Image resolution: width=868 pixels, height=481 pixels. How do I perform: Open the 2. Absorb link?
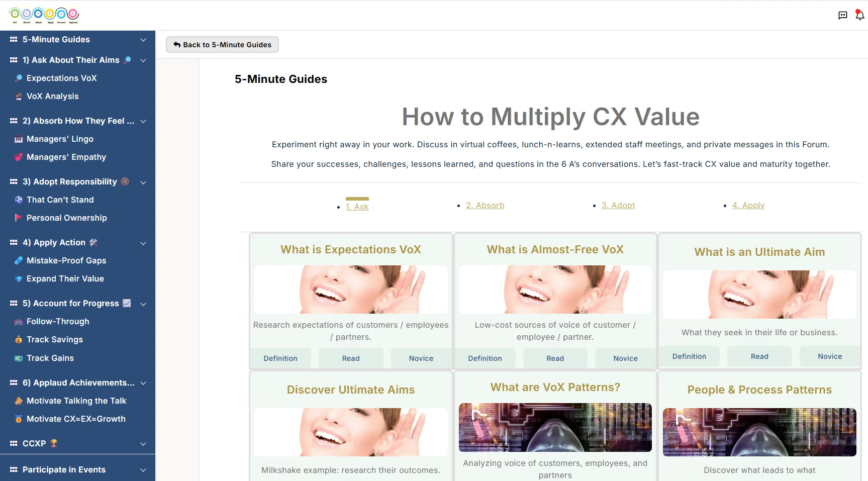pos(485,205)
